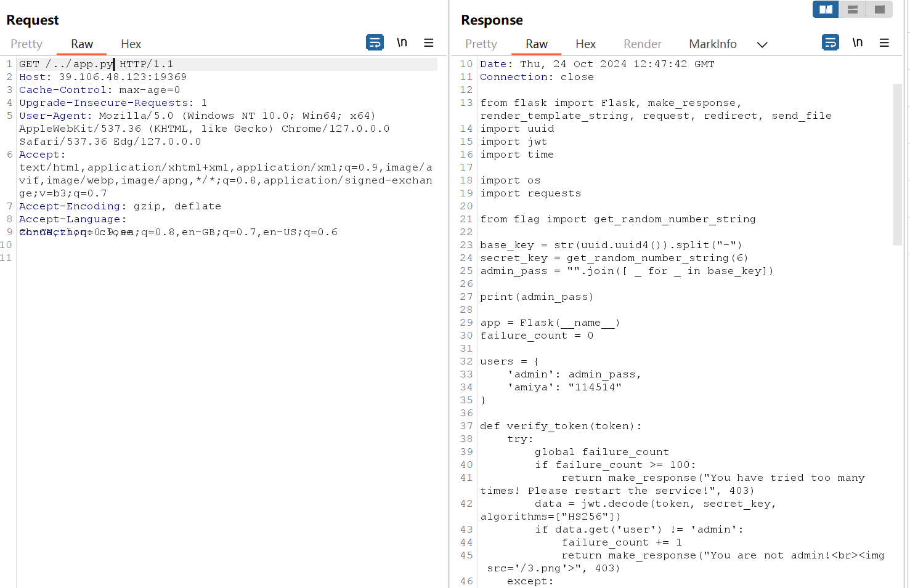The image size is (910, 588).
Task: Select the Raw tab in the Request panel
Action: pos(82,44)
